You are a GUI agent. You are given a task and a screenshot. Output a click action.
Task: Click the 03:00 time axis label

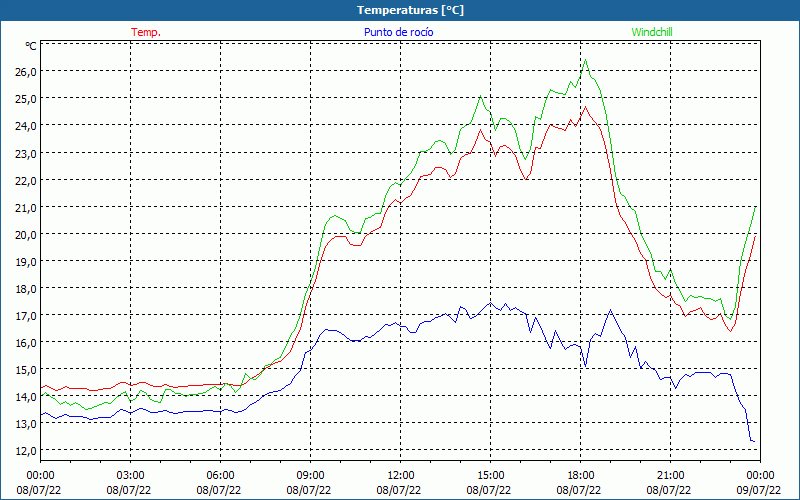131,475
